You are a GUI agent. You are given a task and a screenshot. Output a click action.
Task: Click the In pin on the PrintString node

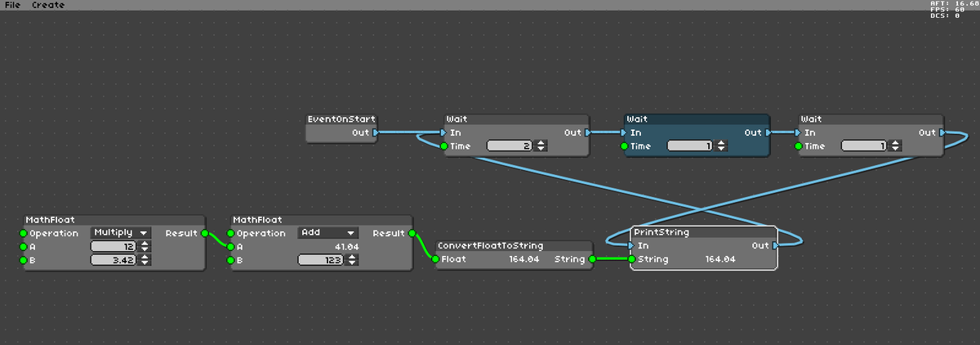point(631,245)
